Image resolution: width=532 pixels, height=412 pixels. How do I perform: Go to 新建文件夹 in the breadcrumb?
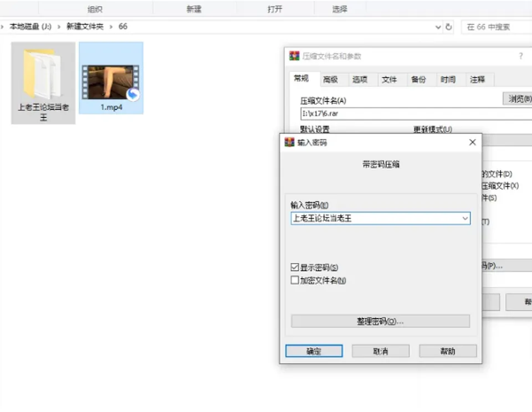coord(85,27)
